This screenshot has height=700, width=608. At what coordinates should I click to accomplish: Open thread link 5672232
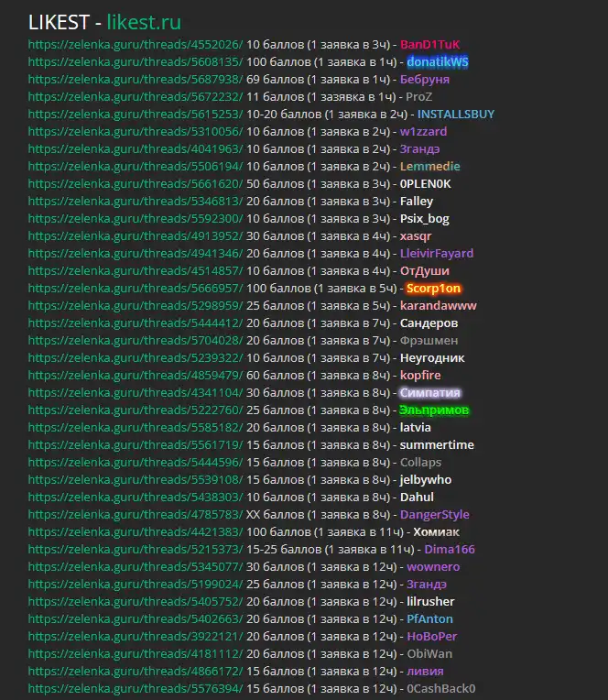tap(136, 97)
